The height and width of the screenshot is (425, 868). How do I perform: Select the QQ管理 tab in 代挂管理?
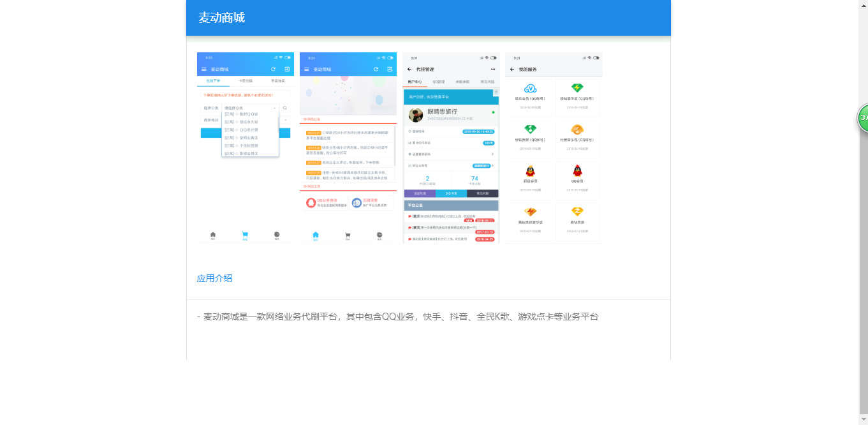[x=439, y=82]
